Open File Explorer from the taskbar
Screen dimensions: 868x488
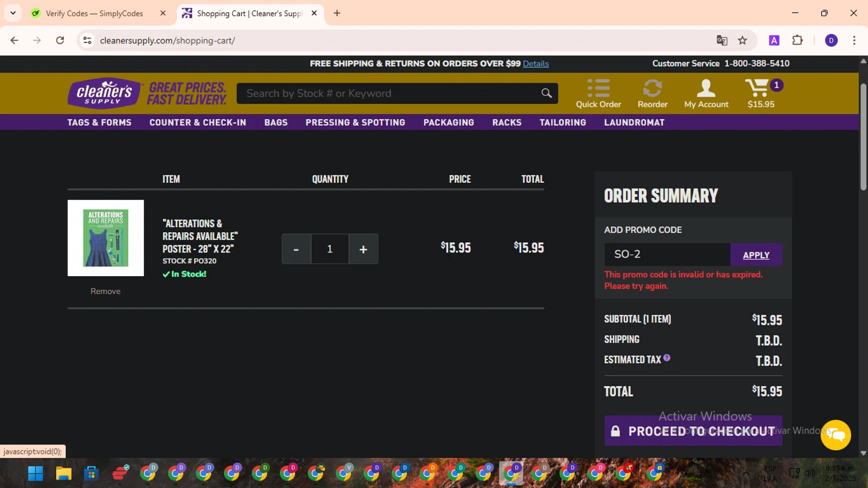pyautogui.click(x=63, y=474)
